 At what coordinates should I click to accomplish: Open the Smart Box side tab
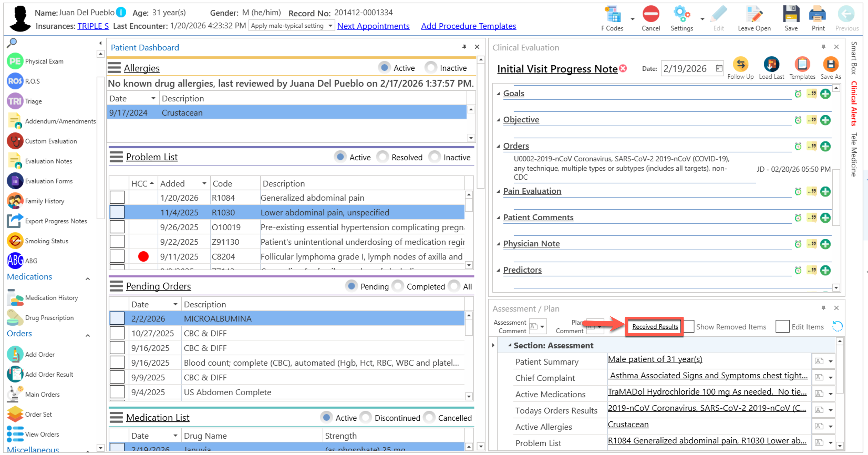(854, 58)
